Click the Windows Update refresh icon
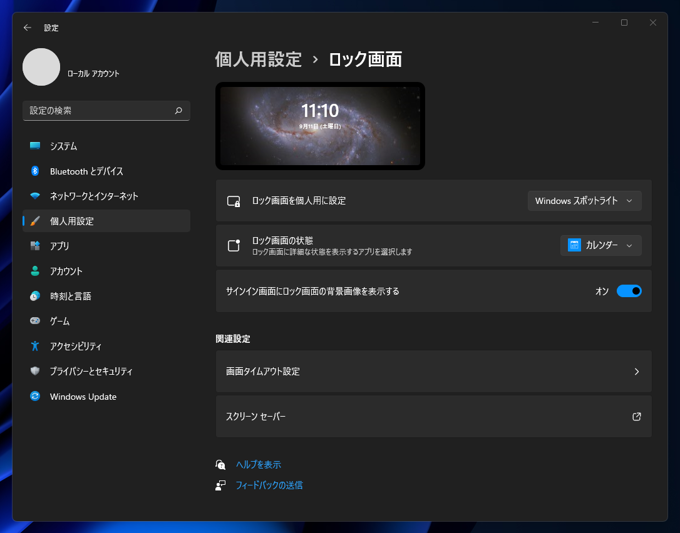680x533 pixels. pos(35,396)
